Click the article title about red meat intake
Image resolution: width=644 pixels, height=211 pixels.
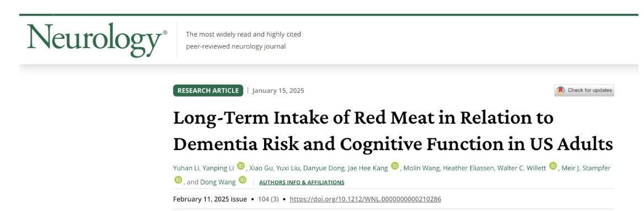(393, 131)
